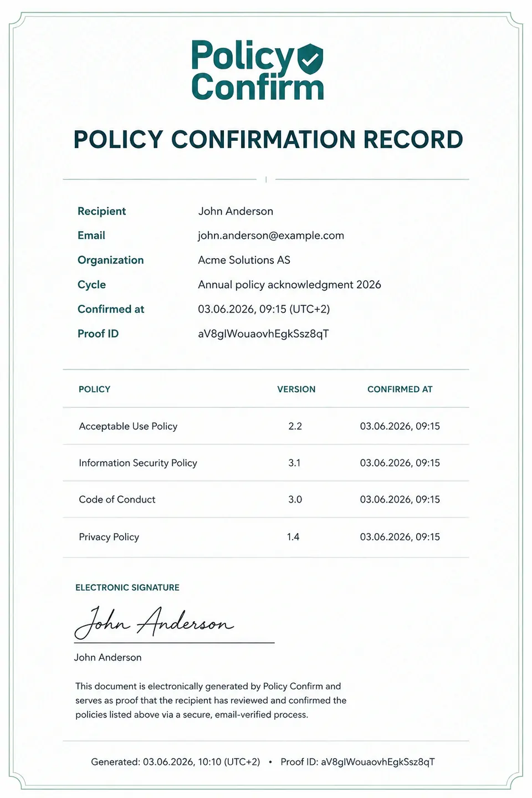The width and height of the screenshot is (532, 798).
Task: Select printed name John Anderson under signature
Action: [108, 657]
